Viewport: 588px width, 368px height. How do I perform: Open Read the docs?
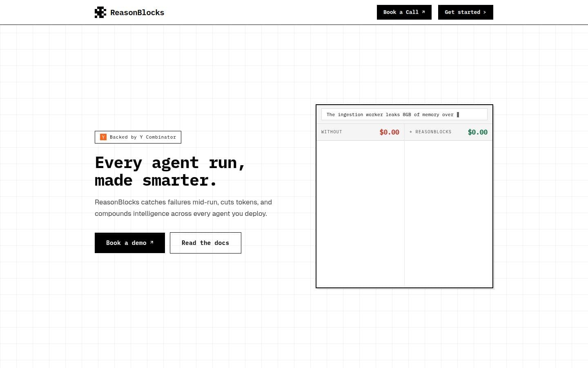(205, 243)
